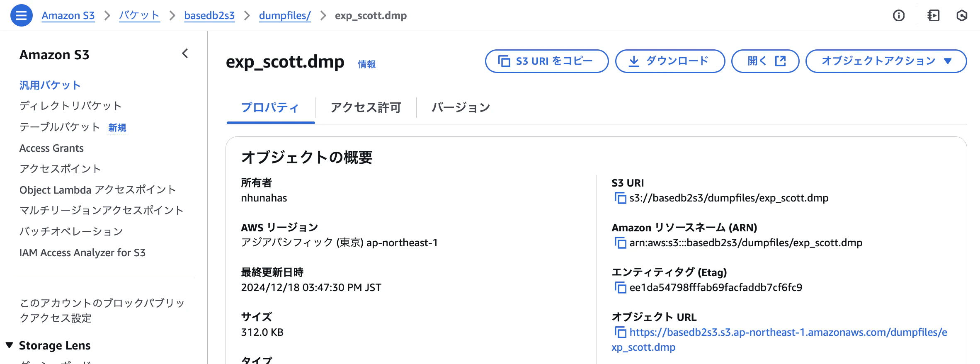The height and width of the screenshot is (364, 980).
Task: Collapse the Amazon S3 sidebar chevron
Action: 185,53
